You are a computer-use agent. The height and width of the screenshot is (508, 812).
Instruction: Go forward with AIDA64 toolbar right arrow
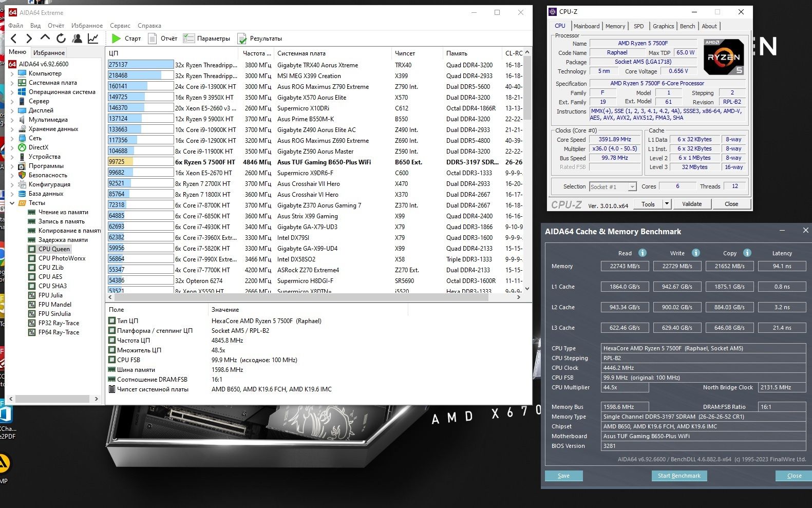(x=29, y=39)
